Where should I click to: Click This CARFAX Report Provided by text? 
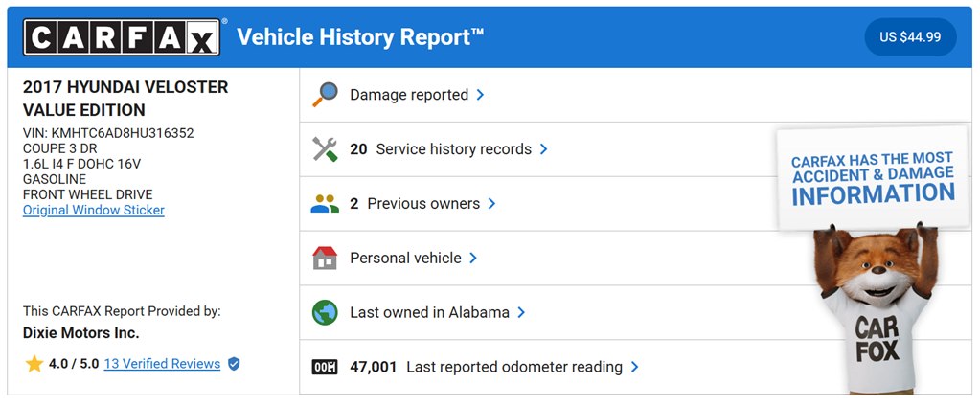click(122, 311)
